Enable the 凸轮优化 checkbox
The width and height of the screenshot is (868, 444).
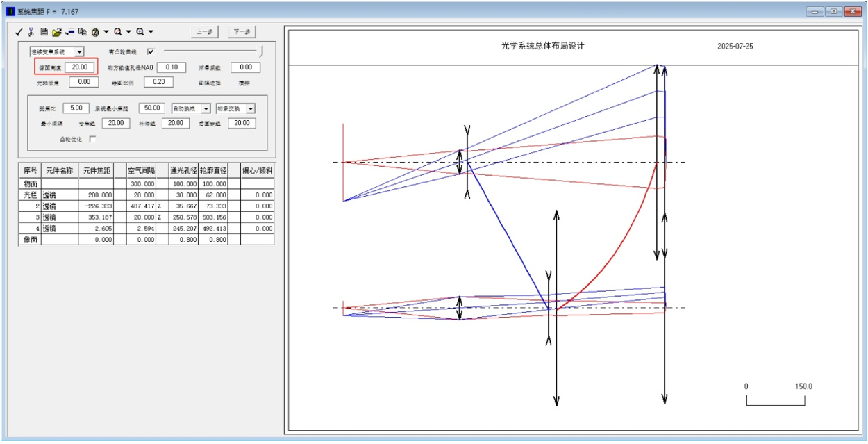[92, 139]
